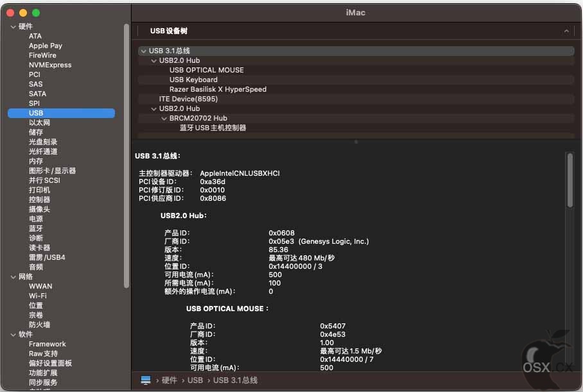Select 蓝牙 USB 主机控制器 in device tree
Viewport: 583px width, 392px height.
pyautogui.click(x=213, y=128)
